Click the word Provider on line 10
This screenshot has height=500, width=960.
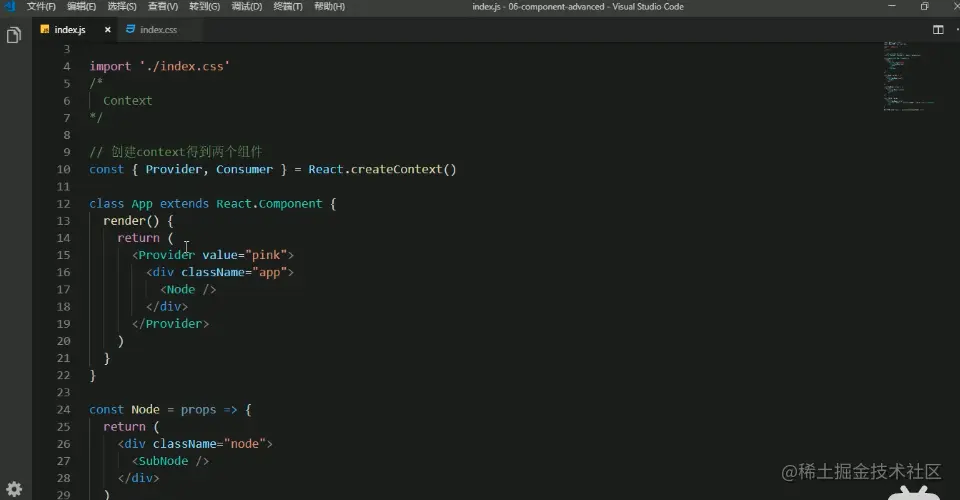(174, 170)
